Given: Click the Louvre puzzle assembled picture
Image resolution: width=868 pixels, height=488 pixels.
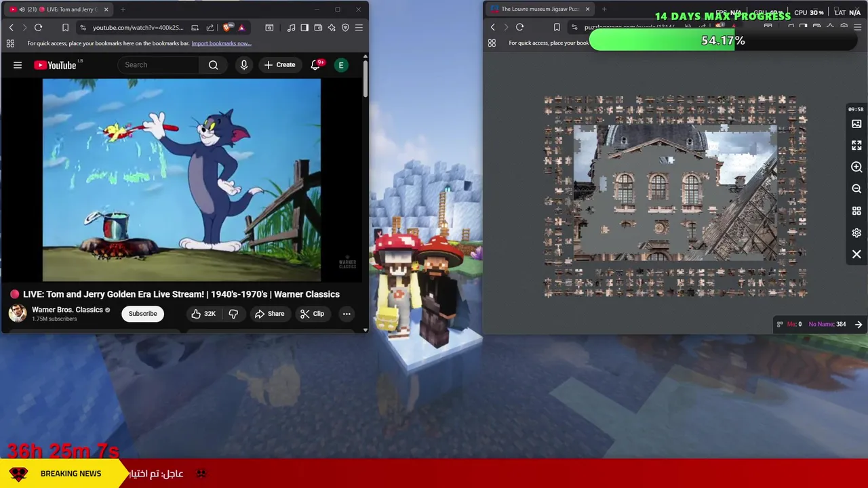Looking at the screenshot, I should (675, 193).
